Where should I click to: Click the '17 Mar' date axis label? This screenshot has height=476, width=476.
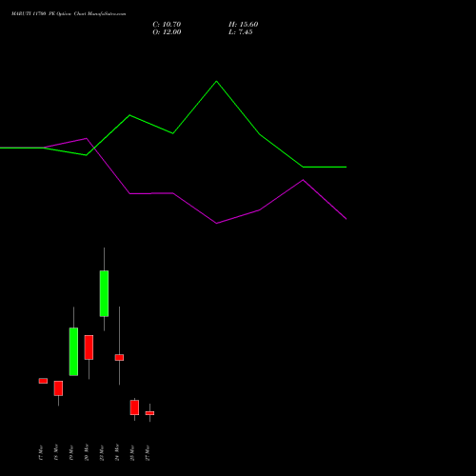pyautogui.click(x=41, y=452)
